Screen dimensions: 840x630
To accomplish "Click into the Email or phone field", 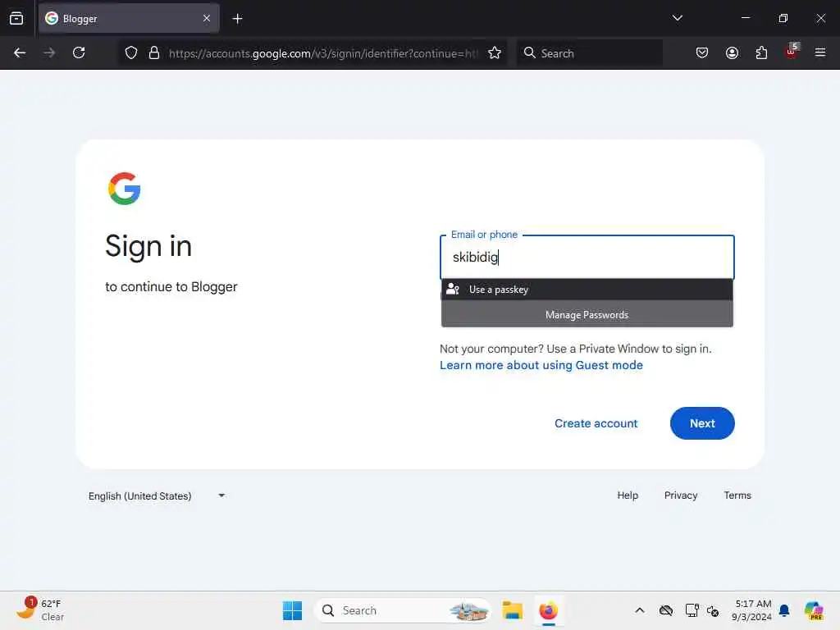I will point(587,257).
